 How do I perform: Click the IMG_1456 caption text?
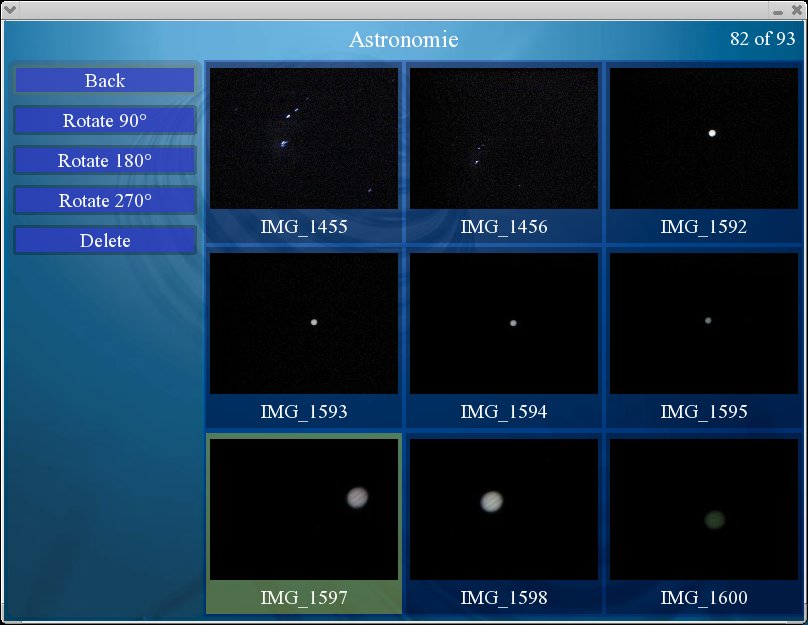tap(504, 227)
